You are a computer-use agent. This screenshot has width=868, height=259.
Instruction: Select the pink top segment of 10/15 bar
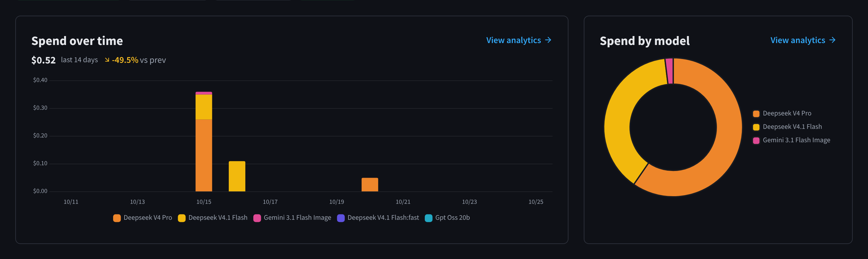[204, 93]
